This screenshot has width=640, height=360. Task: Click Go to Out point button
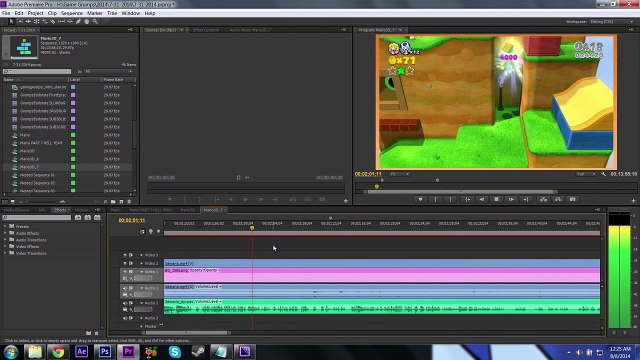(526, 199)
